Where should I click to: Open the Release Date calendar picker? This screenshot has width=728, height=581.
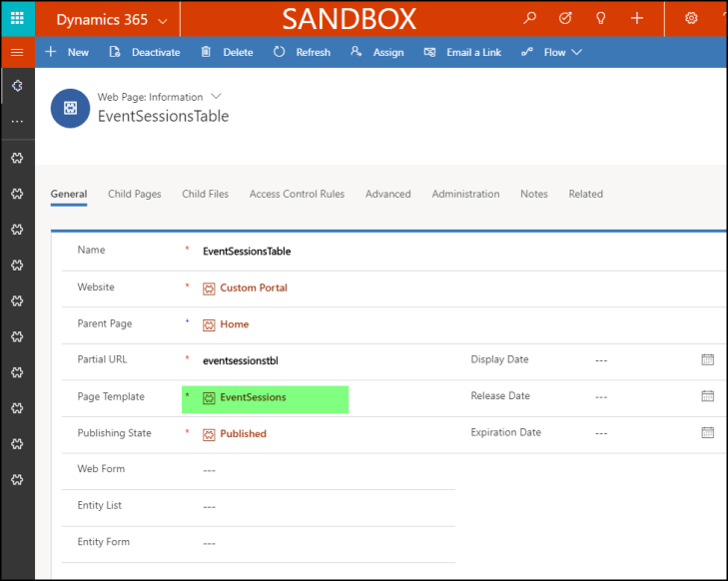click(707, 396)
